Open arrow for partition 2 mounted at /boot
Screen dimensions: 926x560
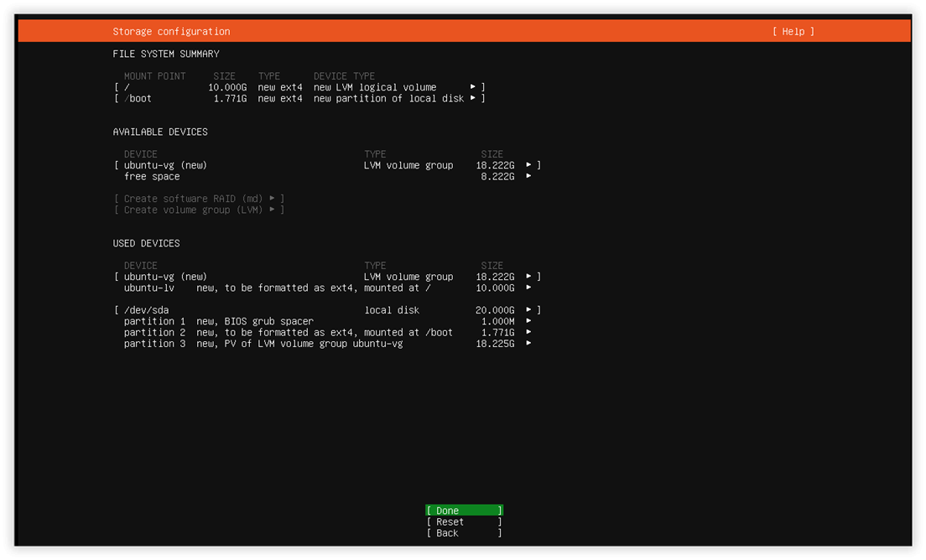tap(528, 333)
